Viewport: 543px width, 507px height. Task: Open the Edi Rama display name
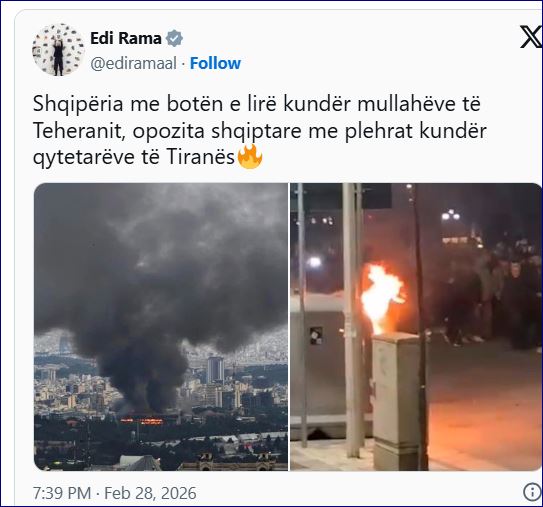point(126,38)
